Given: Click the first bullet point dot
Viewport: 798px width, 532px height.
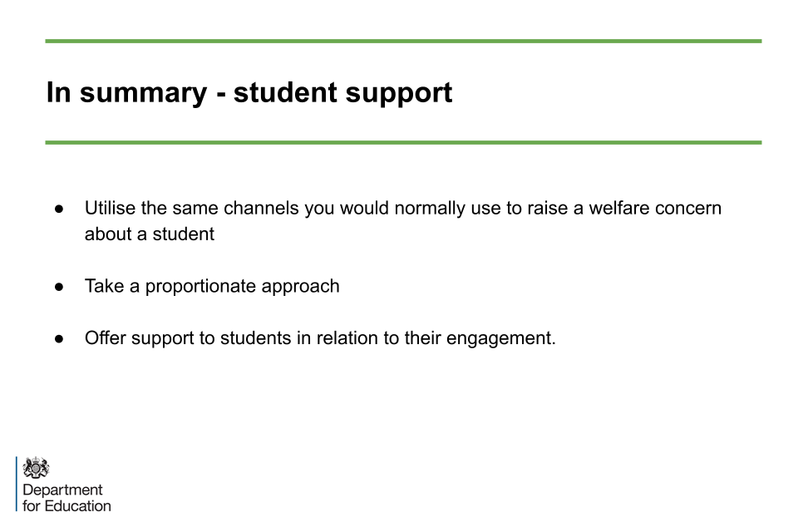Looking at the screenshot, I should pyautogui.click(x=60, y=209).
